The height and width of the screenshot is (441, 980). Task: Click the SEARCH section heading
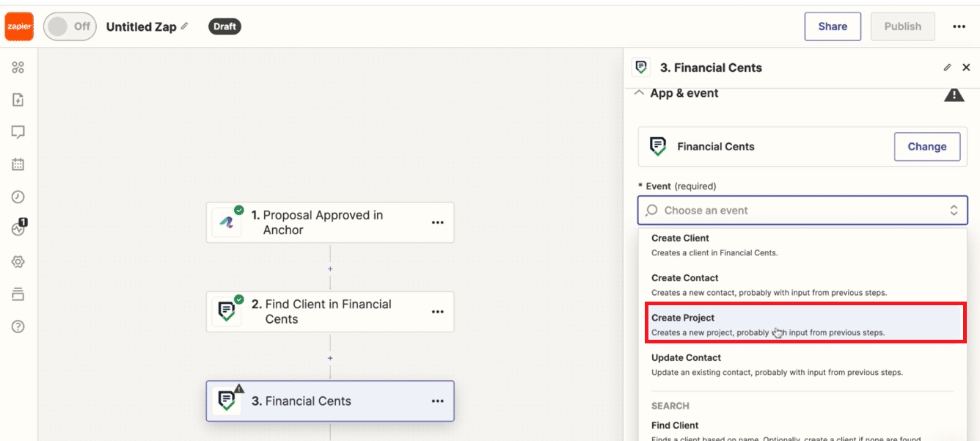coord(670,406)
